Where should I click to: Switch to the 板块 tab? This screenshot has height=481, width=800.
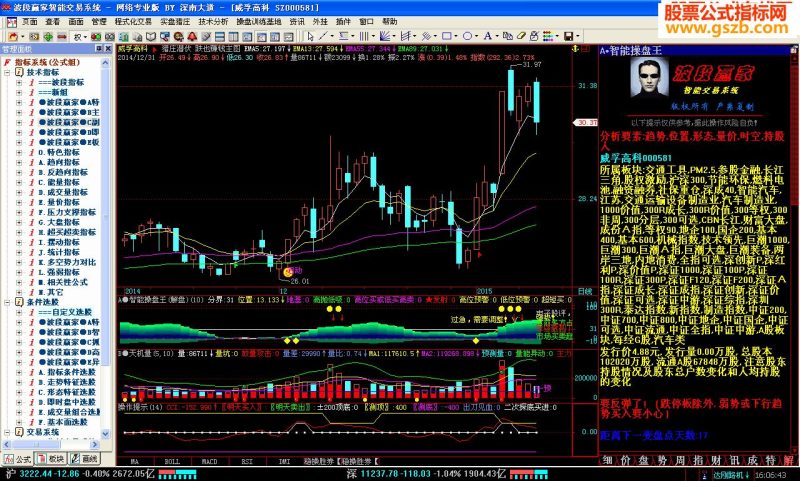[x=51, y=459]
